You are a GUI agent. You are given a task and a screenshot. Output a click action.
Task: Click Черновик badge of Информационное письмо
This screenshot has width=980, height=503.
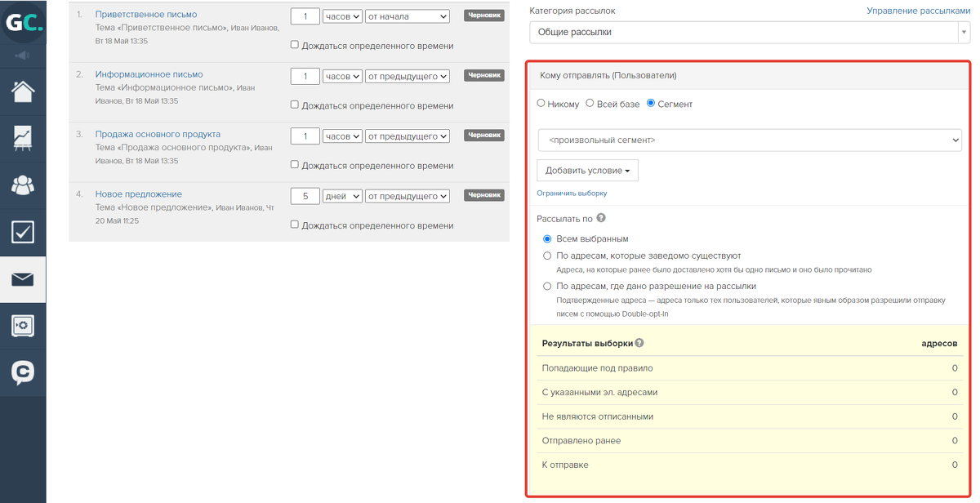(484, 75)
